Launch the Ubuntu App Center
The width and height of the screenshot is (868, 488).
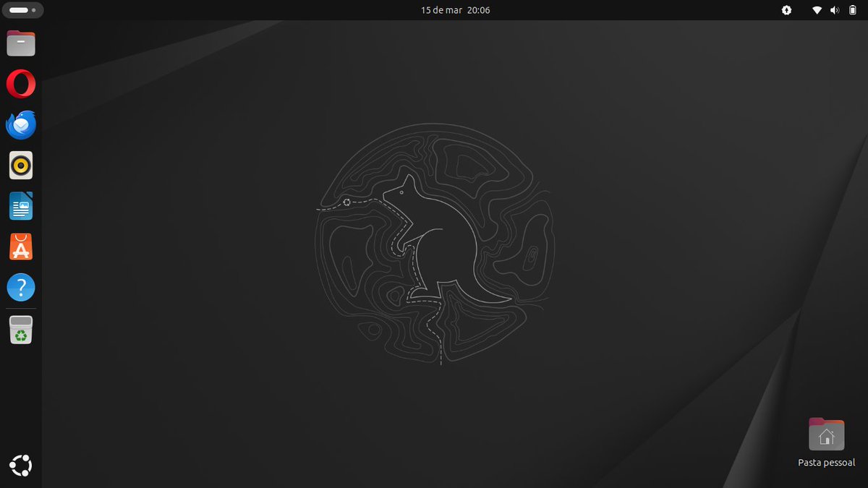click(20, 247)
